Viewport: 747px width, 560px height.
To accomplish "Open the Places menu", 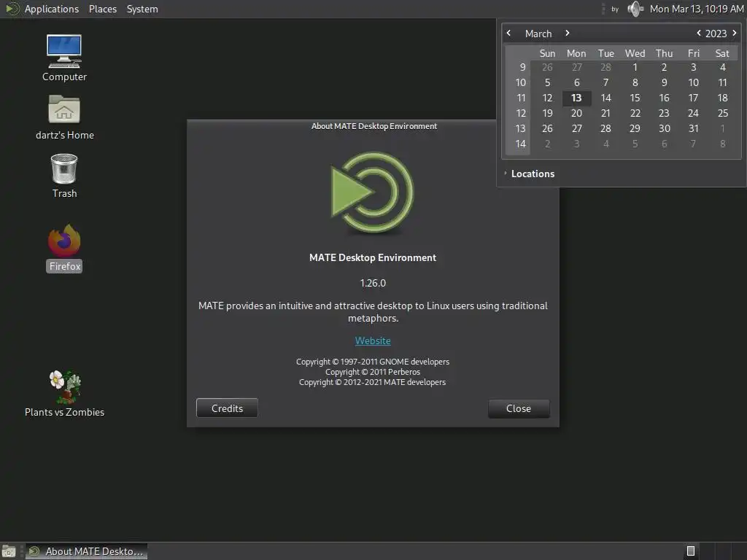I will pyautogui.click(x=102, y=9).
